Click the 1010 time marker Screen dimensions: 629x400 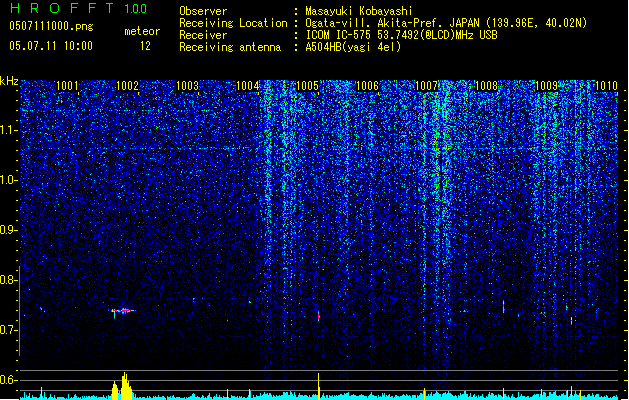[606, 86]
